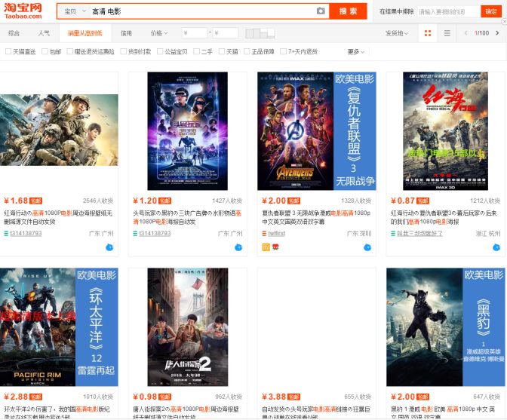Select the 人气 popularity sort tab
Image resolution: width=507 pixels, height=420 pixels.
(x=44, y=33)
